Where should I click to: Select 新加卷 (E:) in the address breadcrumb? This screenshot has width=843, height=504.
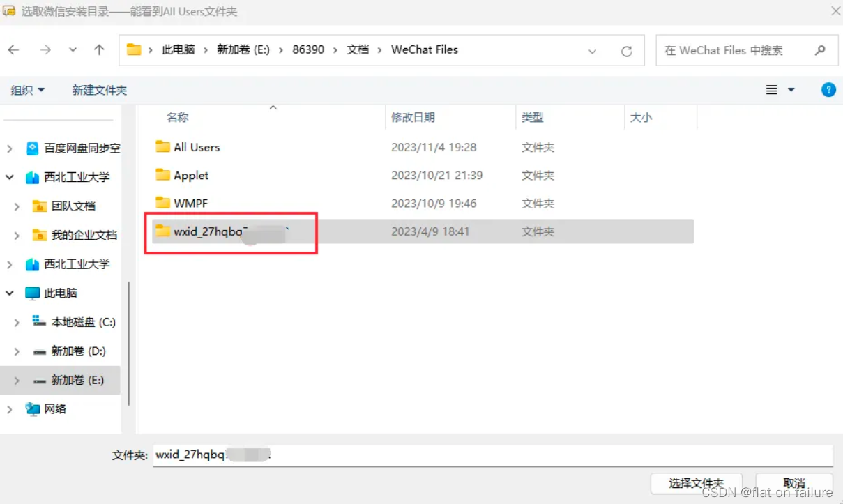(x=243, y=50)
